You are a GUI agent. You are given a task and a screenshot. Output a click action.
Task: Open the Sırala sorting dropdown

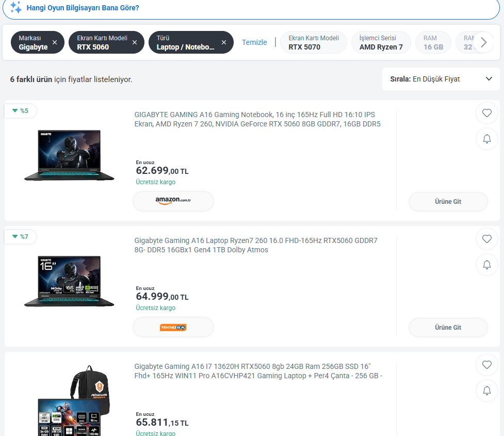(441, 79)
